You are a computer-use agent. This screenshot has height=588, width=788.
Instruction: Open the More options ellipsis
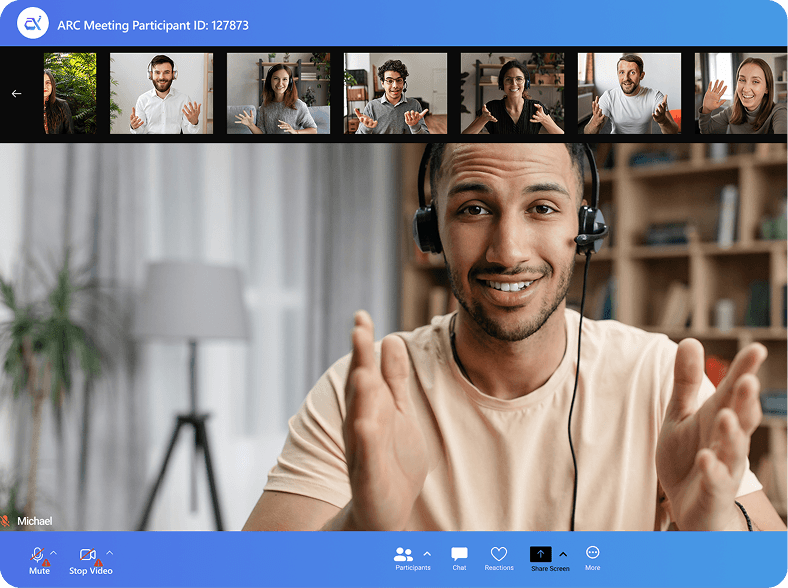593,557
